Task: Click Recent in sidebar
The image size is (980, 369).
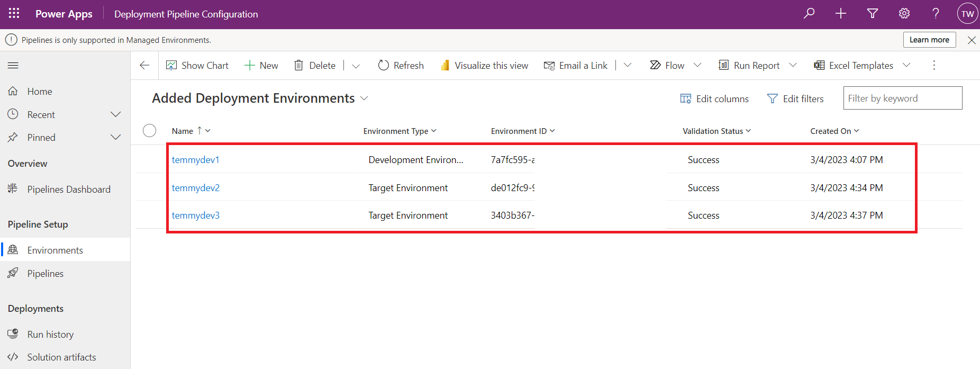Action: [x=41, y=115]
